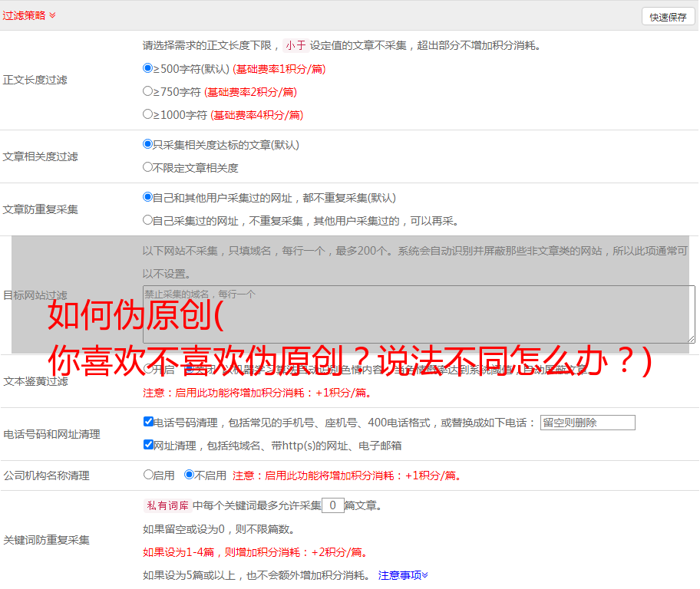Viewport: 700px width, 589px height.
Task: Choose 只采集相关度达标的文章 option
Action: pyautogui.click(x=147, y=144)
